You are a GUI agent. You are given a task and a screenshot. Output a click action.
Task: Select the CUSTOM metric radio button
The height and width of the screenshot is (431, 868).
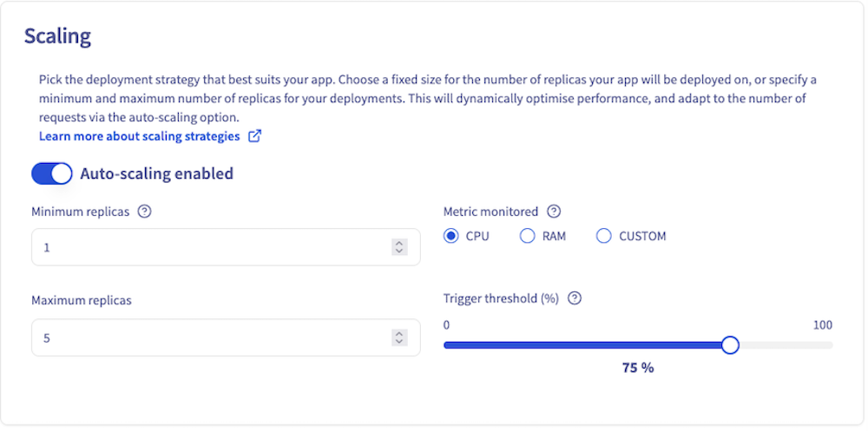coord(604,236)
